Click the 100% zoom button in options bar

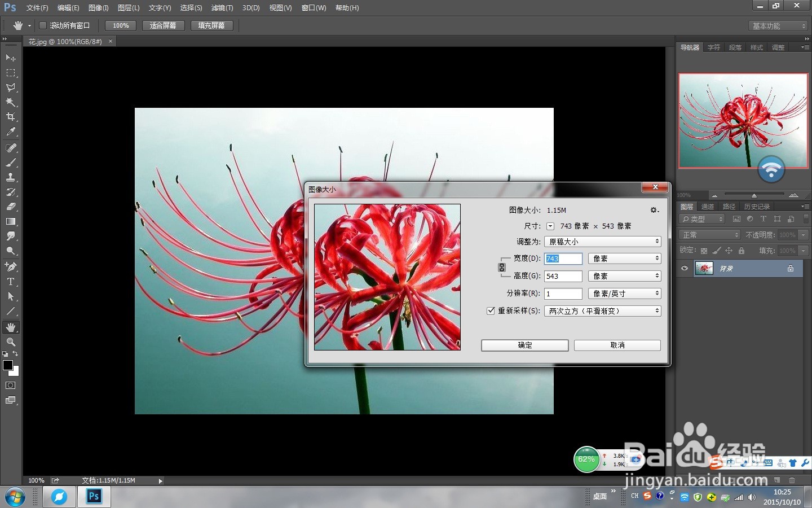(121, 25)
